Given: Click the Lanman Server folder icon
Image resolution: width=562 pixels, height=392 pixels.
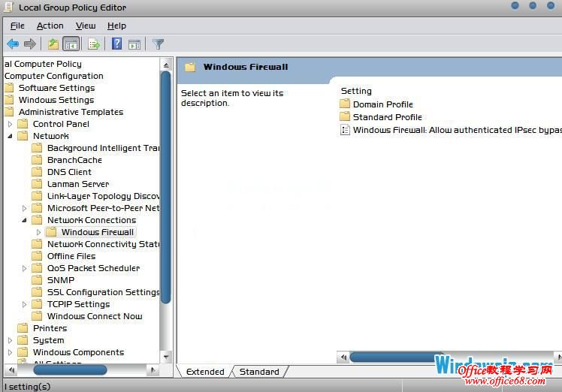Looking at the screenshot, I should tap(37, 184).
